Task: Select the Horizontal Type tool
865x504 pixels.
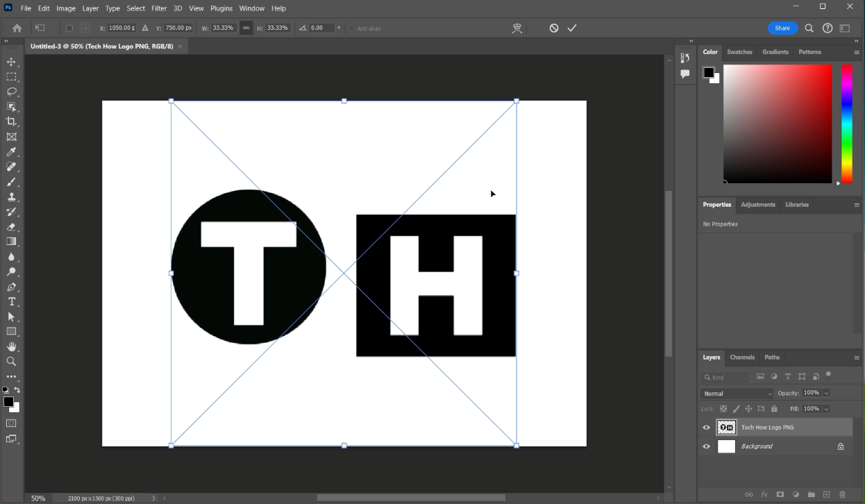Action: click(11, 302)
